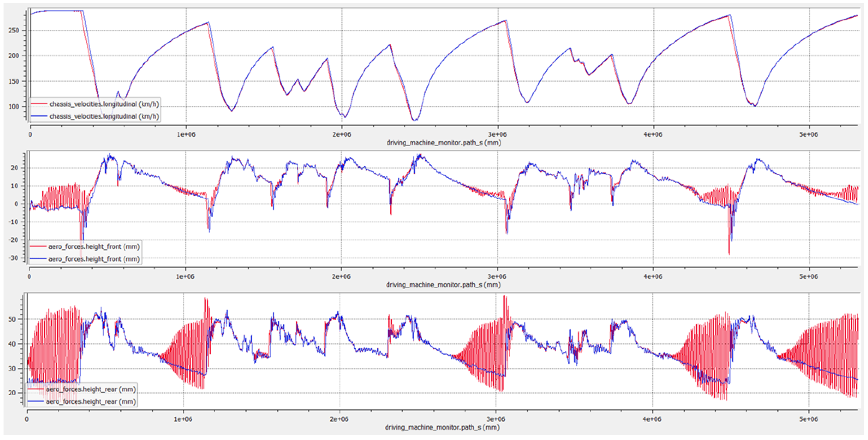Click the -30 y-axis tick on height_front plot
The image size is (868, 440).
[x=13, y=258]
